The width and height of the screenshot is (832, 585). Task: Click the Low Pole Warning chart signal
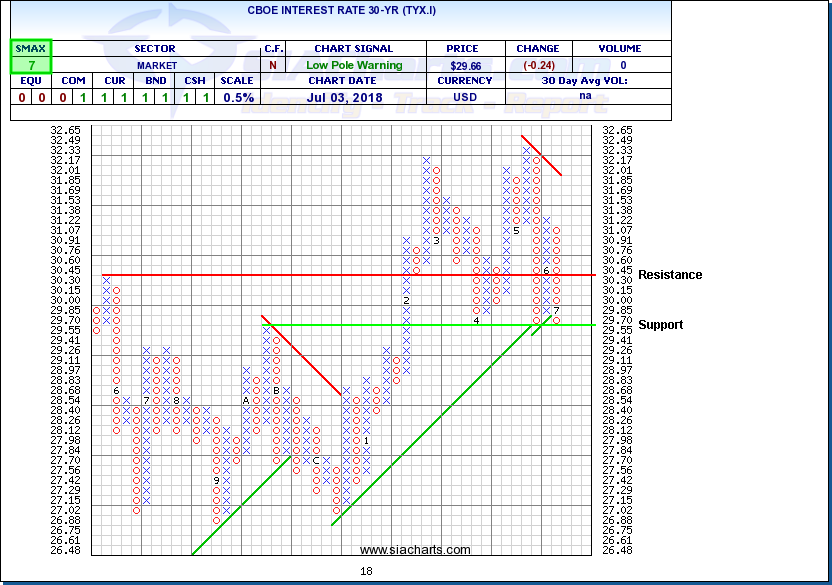[x=356, y=65]
